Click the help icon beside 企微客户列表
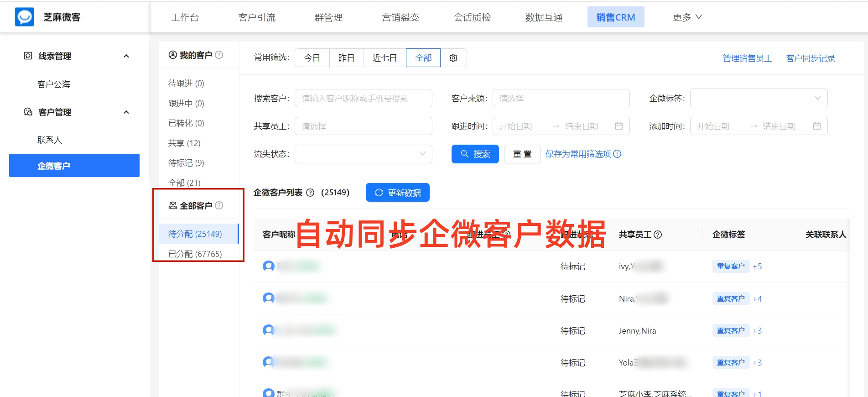Screen dimensions: 868x397 (310, 193)
